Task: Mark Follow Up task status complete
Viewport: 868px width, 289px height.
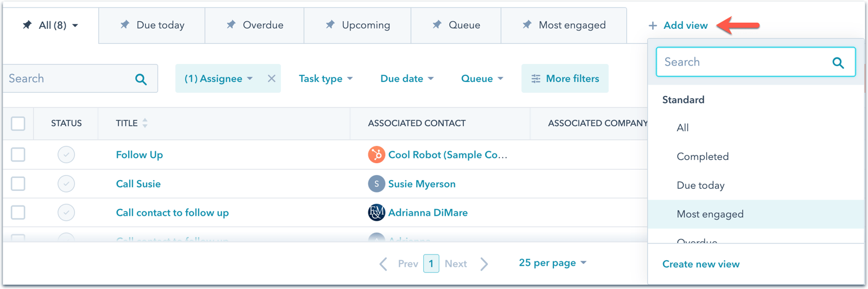Action: click(x=66, y=155)
